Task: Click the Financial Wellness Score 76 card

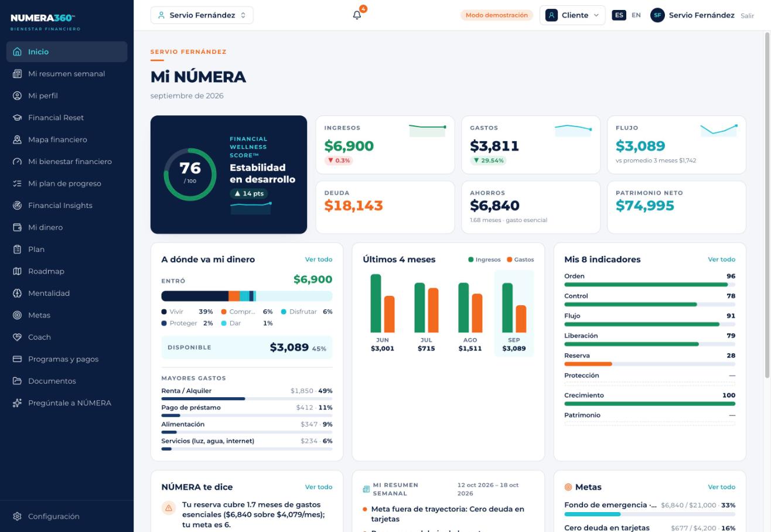Action: [x=228, y=175]
